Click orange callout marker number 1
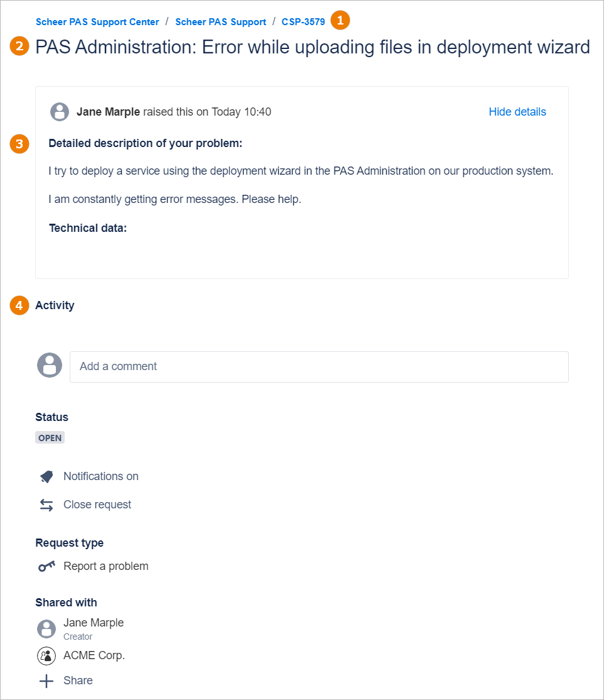Viewport: 604px width, 700px height. 340,20
